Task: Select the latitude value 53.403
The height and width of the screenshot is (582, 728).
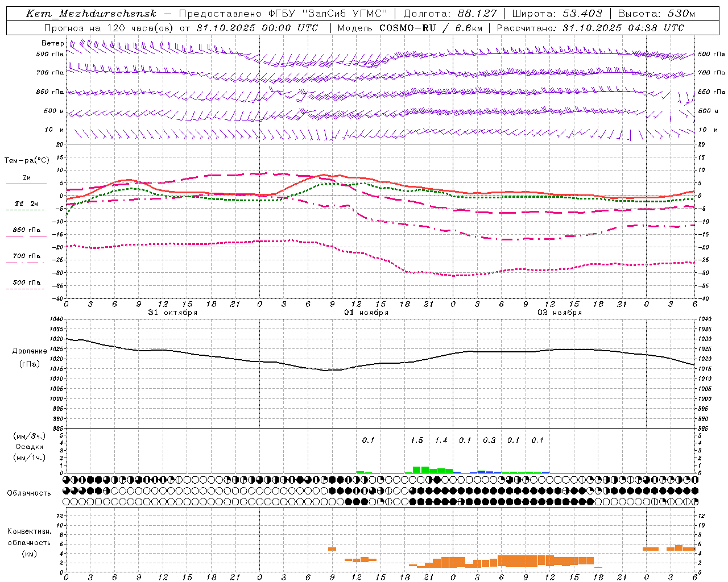Action: [583, 14]
